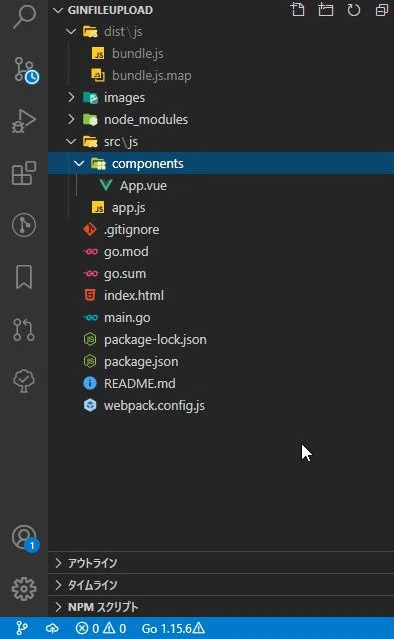Viewport: 394px width, 639px height.
Task: Open the Pull Requests view
Action: coord(24,329)
